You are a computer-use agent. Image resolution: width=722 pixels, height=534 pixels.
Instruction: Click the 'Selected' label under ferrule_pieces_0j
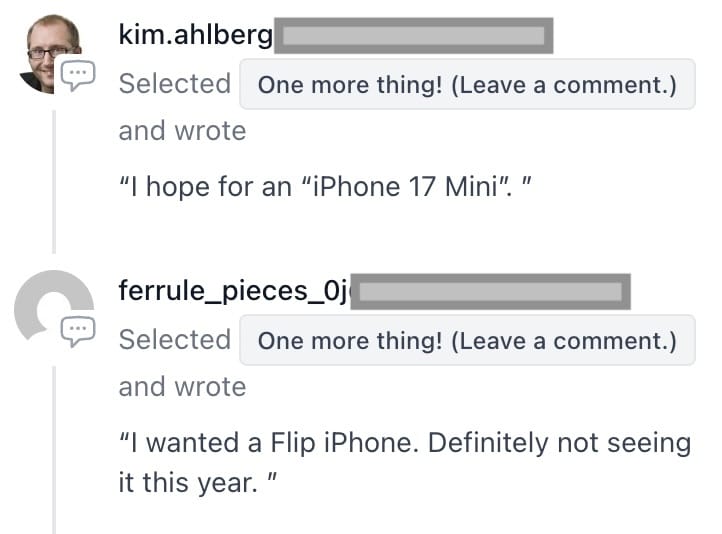tap(174, 340)
